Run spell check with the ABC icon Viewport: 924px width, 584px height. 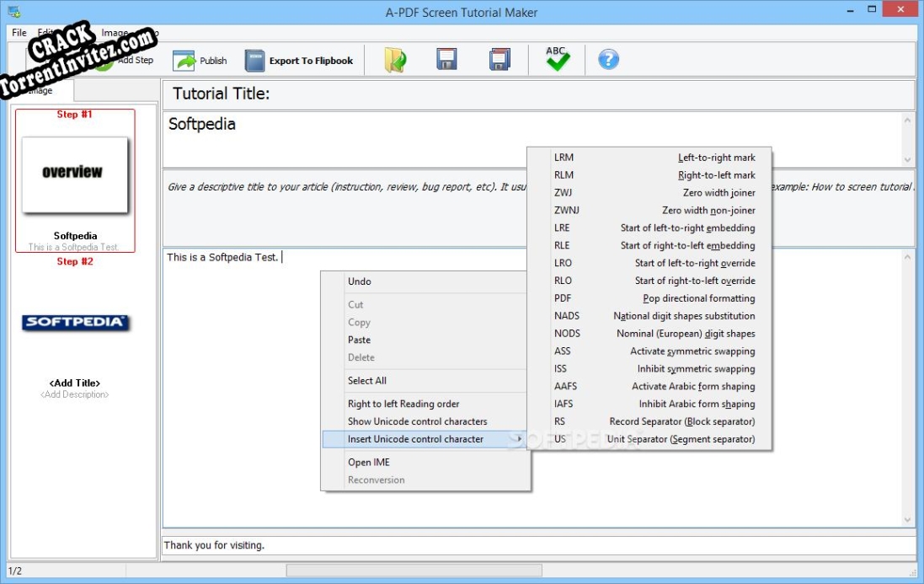point(555,59)
